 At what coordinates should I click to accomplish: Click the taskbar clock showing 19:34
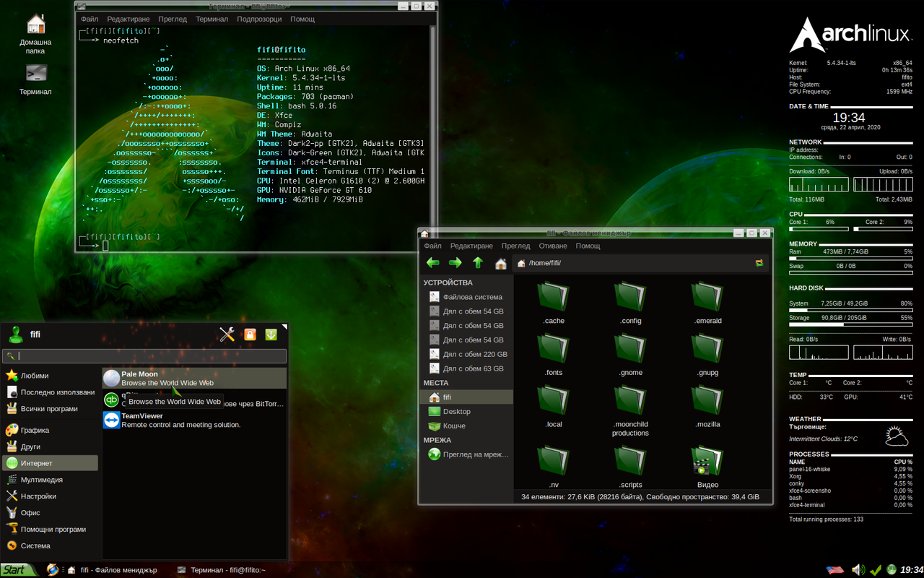click(x=912, y=570)
